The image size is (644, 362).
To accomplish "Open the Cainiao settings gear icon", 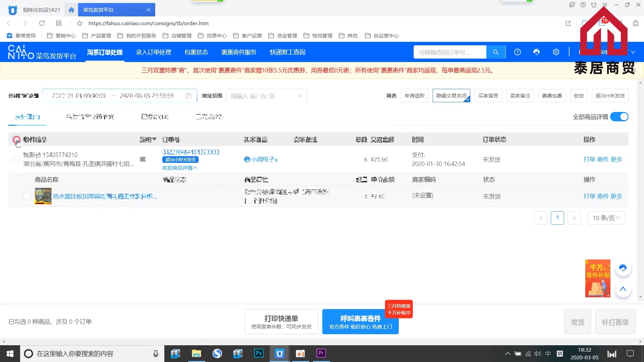I will pos(556,52).
